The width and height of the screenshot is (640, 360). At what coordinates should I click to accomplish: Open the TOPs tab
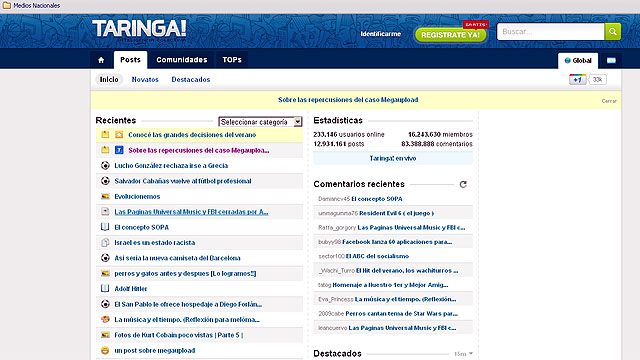point(232,60)
